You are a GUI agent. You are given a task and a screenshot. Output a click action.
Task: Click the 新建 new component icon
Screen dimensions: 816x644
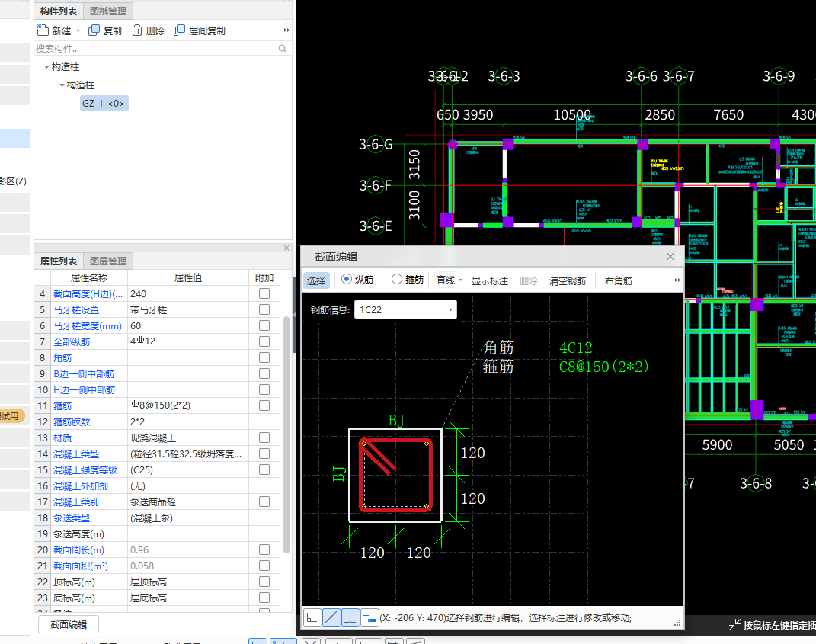tap(43, 30)
